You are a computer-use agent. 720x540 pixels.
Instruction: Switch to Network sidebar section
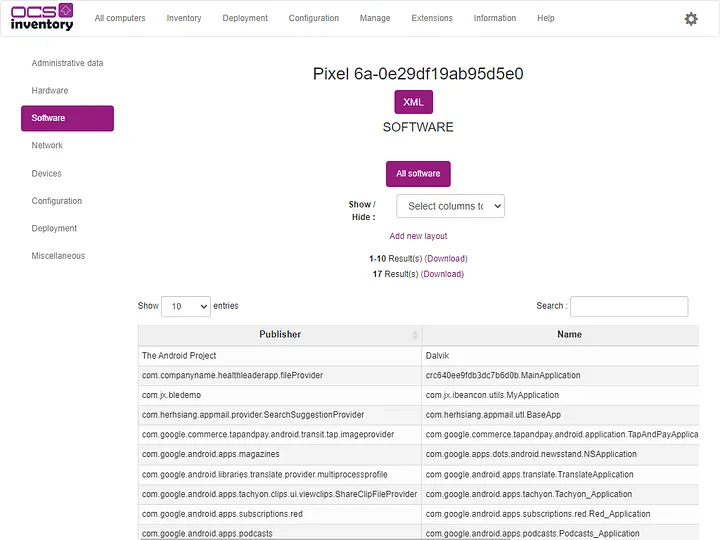coord(47,146)
